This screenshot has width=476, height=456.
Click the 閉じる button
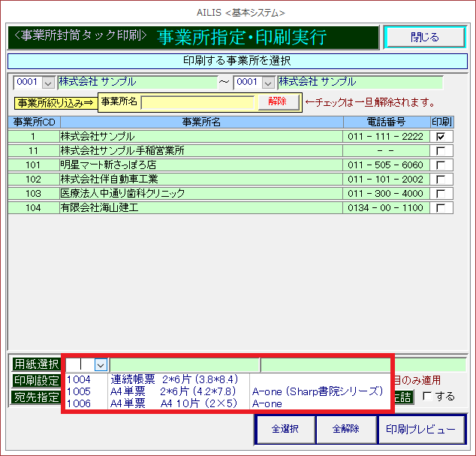point(424,37)
